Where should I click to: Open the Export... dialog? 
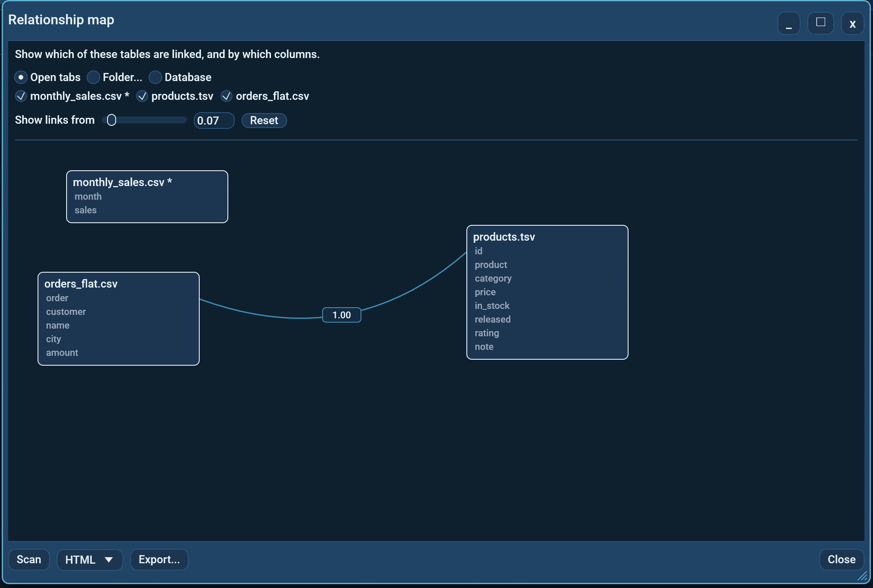(159, 559)
